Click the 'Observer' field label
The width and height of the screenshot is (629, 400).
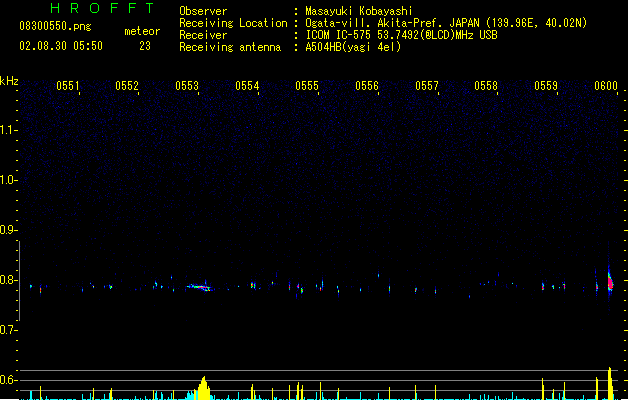click(203, 11)
